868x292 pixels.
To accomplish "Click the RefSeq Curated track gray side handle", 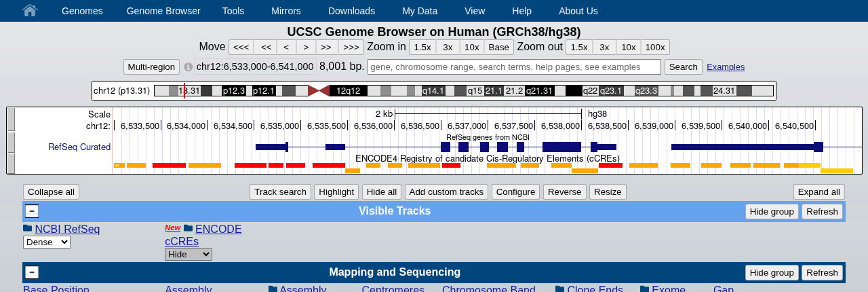I will coord(11,143).
